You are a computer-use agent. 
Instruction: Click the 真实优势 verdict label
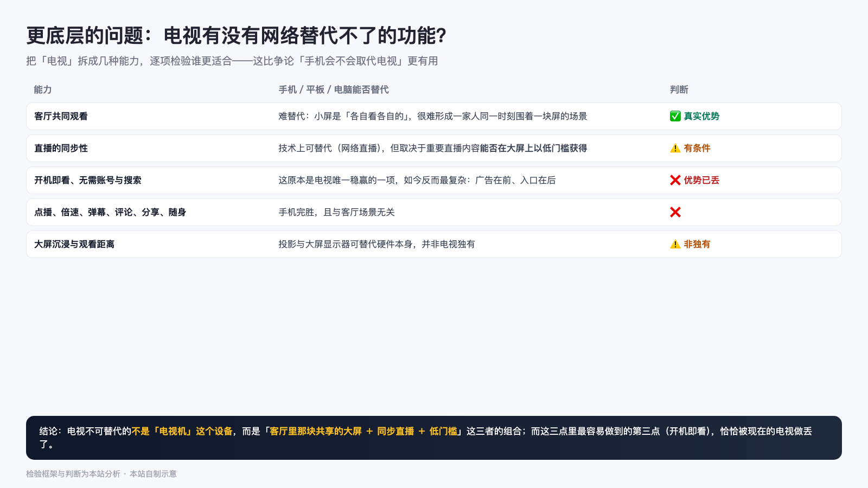(x=701, y=116)
